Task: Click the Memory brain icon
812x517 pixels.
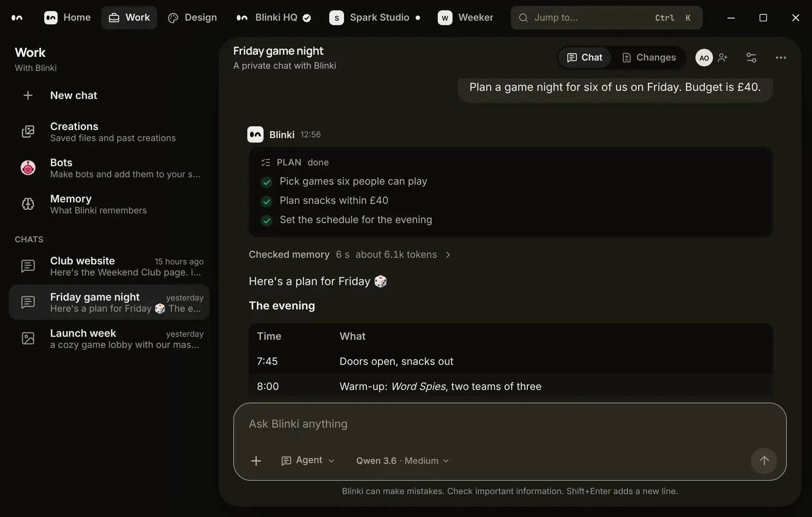Action: pyautogui.click(x=28, y=204)
